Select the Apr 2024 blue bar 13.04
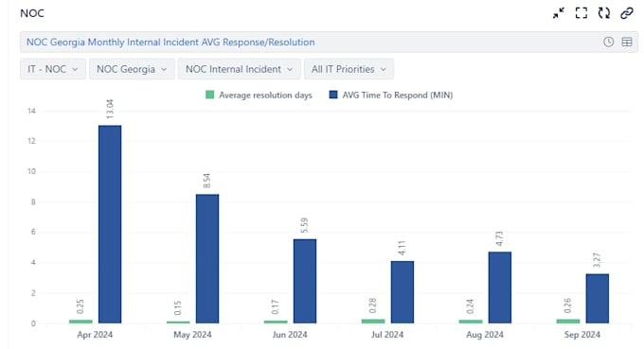The width and height of the screenshot is (644, 349). [110, 224]
